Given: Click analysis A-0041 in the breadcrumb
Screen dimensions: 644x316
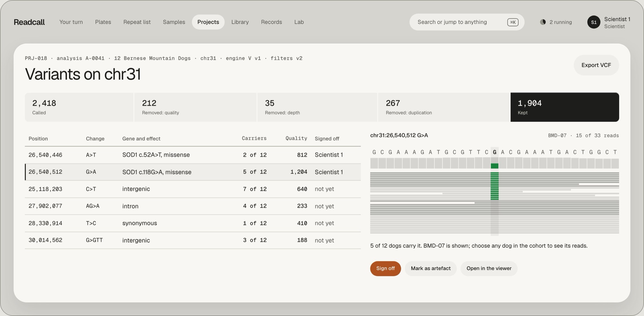Looking at the screenshot, I should click(x=80, y=58).
